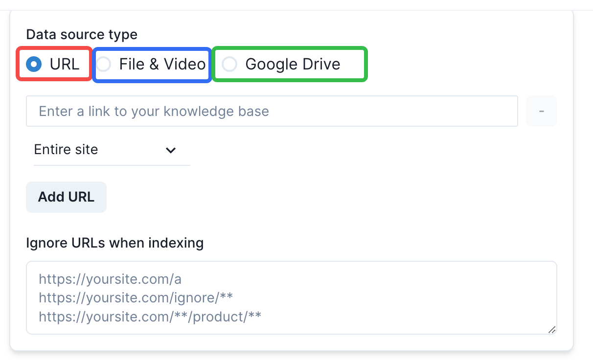Select the File & Video radio circle

[104, 64]
